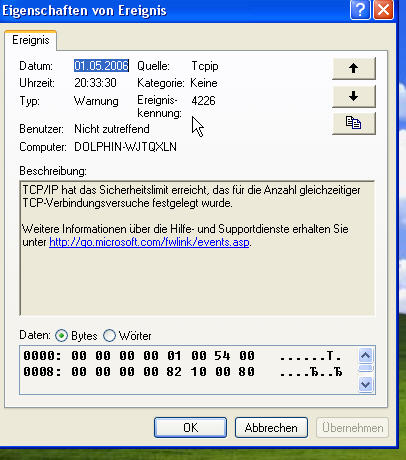The image size is (406, 460).
Task: Click the hex data row 0000
Action: coord(183,356)
